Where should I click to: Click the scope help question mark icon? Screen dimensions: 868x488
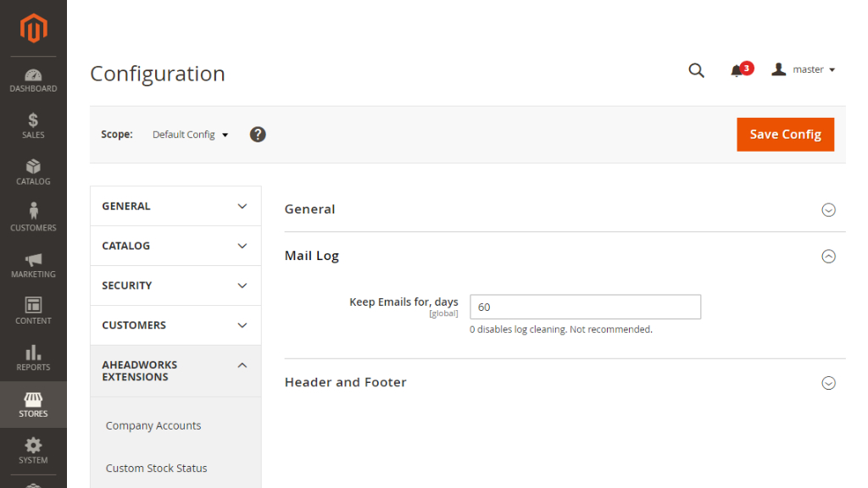point(258,135)
